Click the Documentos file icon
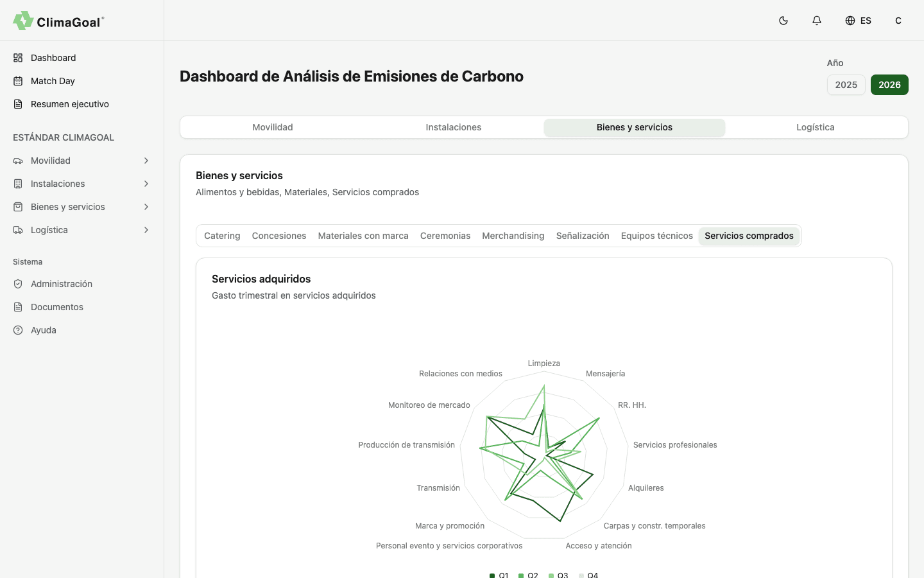Image resolution: width=924 pixels, height=578 pixels. [18, 307]
